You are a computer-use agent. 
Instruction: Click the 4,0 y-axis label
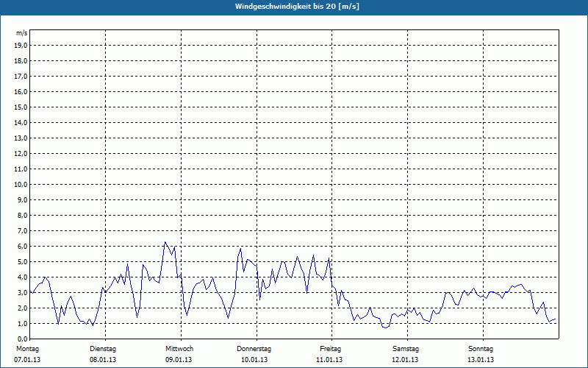click(23, 277)
